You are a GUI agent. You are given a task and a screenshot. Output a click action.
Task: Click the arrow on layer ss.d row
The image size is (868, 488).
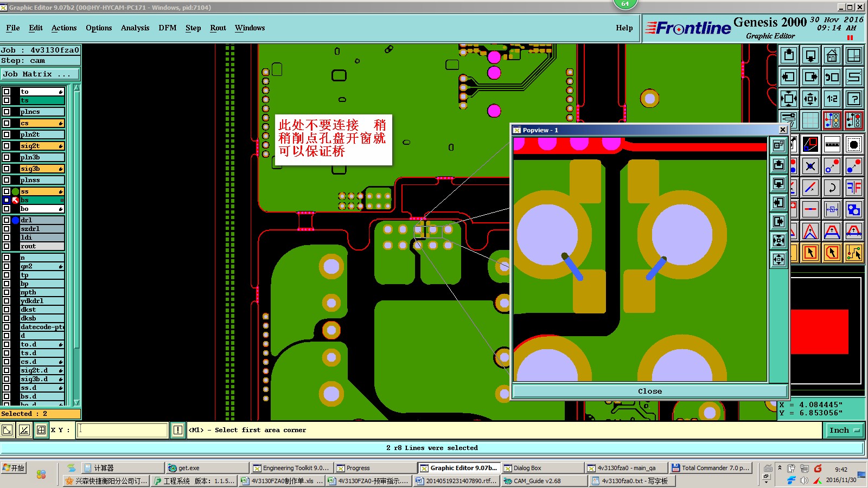click(x=61, y=388)
